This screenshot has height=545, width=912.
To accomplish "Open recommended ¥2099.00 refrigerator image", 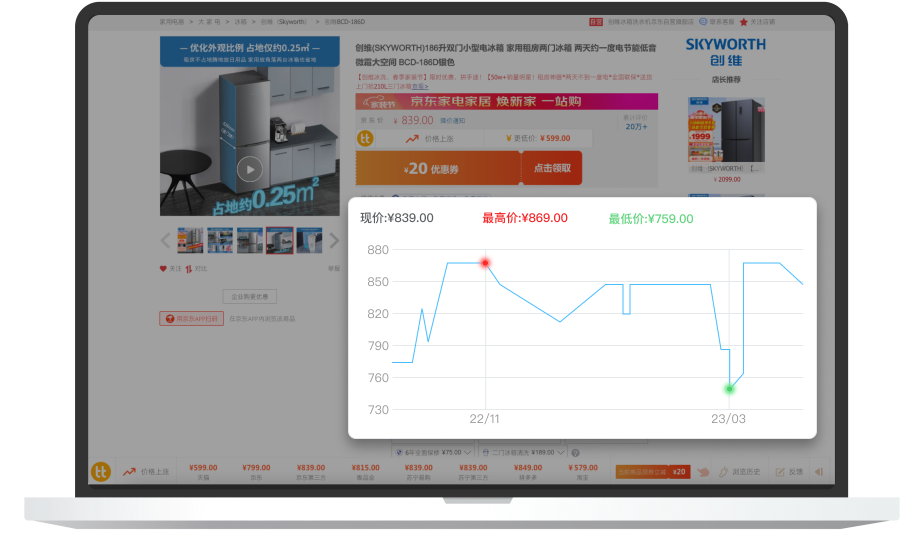I will 726,130.
